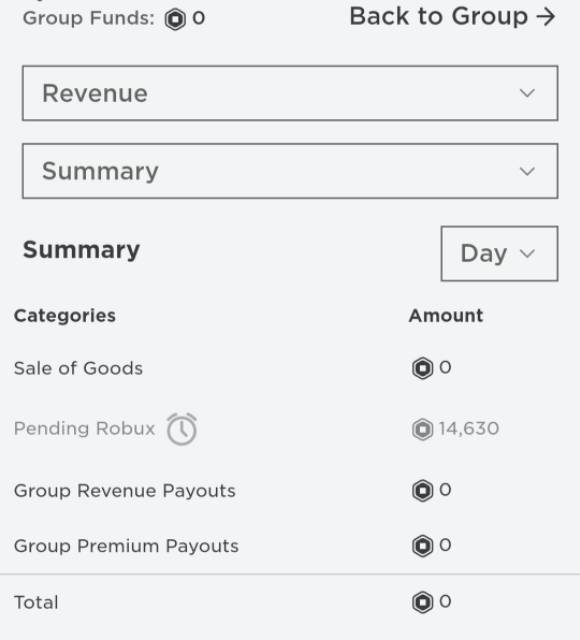Click the Robux icon in Group Revenue Payouts row

(422, 490)
